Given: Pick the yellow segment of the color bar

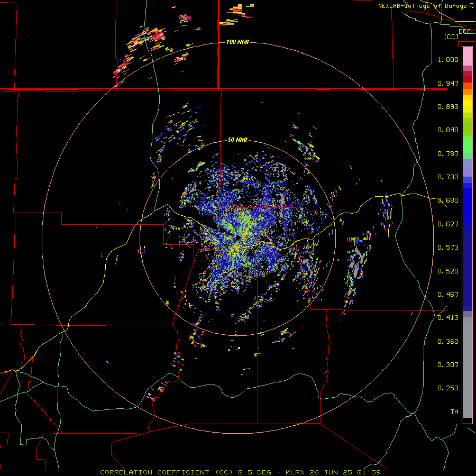Looking at the screenshot, I should (467, 104).
